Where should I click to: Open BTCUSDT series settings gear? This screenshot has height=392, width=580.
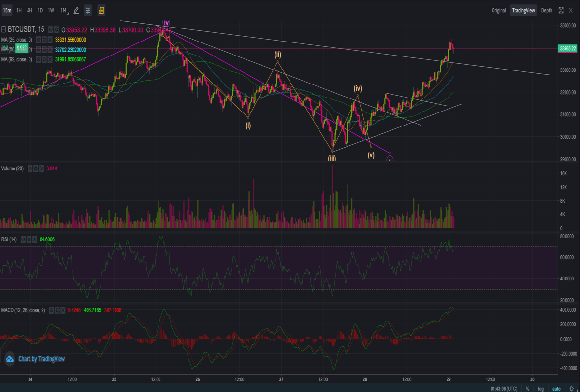(56, 29)
